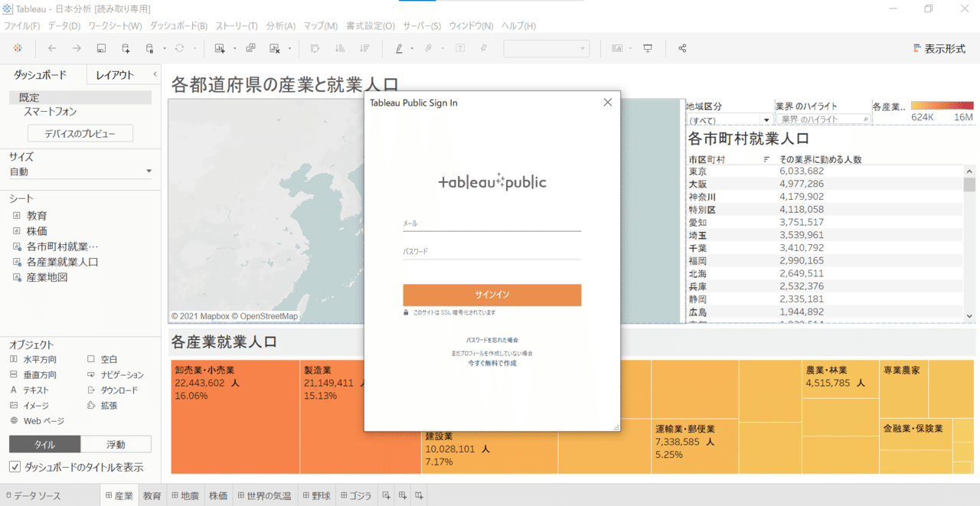The width and height of the screenshot is (980, 506).
Task: Click the サインイン button
Action: coord(492,295)
